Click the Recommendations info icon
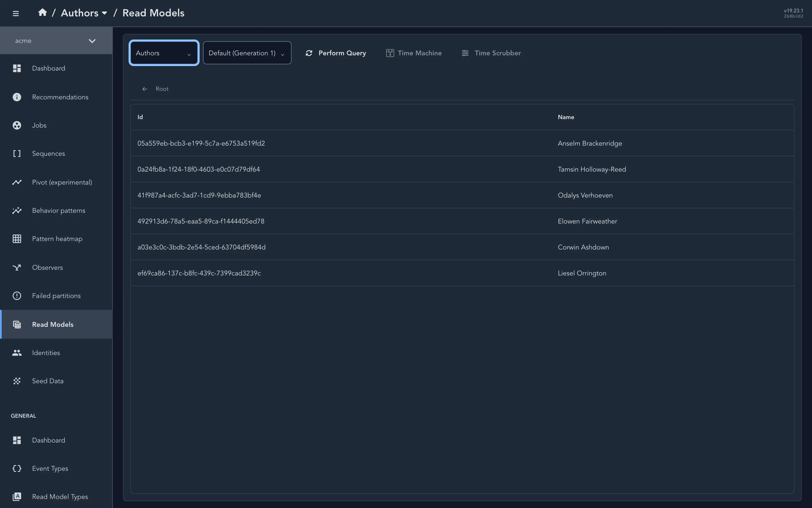This screenshot has height=508, width=812. [17, 97]
